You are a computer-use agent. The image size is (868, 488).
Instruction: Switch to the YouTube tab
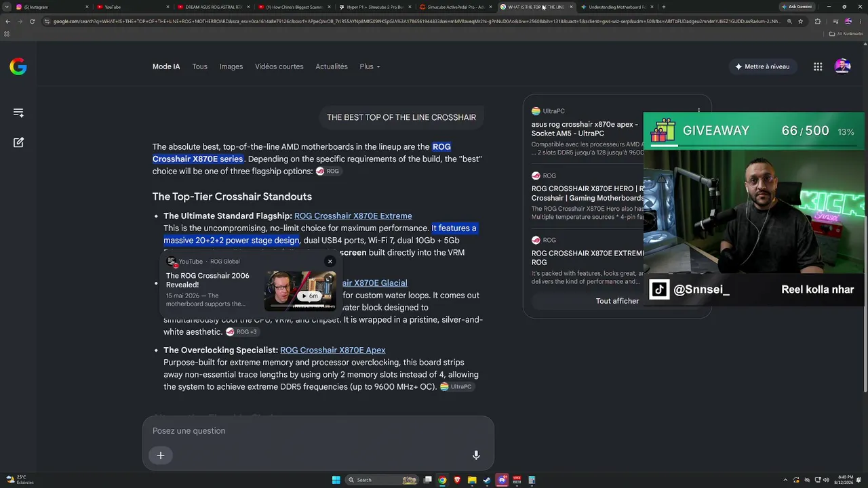(x=133, y=7)
